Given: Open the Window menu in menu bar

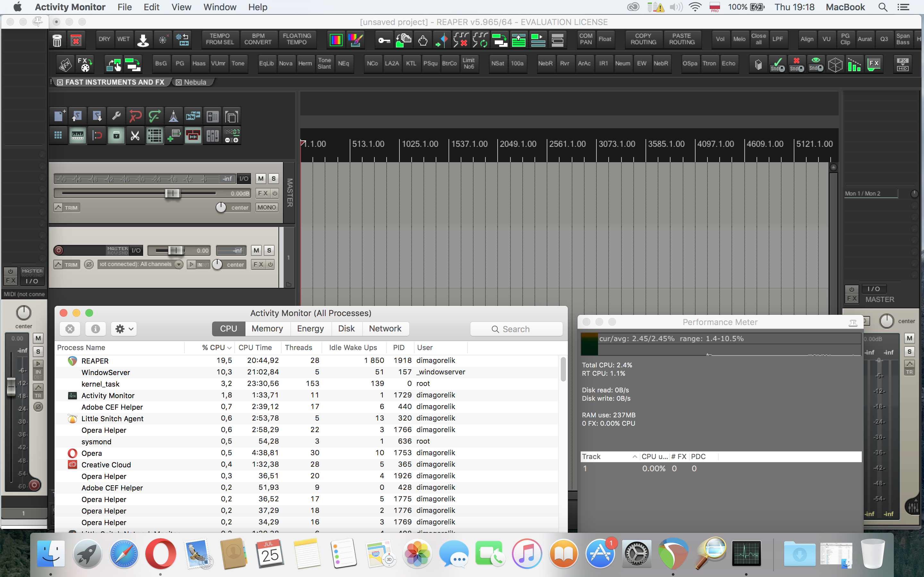Looking at the screenshot, I should [x=219, y=7].
